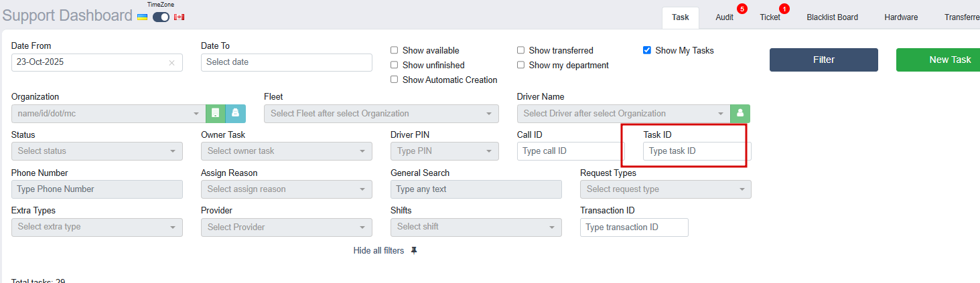Uncheck the Show My Tasks checkbox

tap(647, 50)
